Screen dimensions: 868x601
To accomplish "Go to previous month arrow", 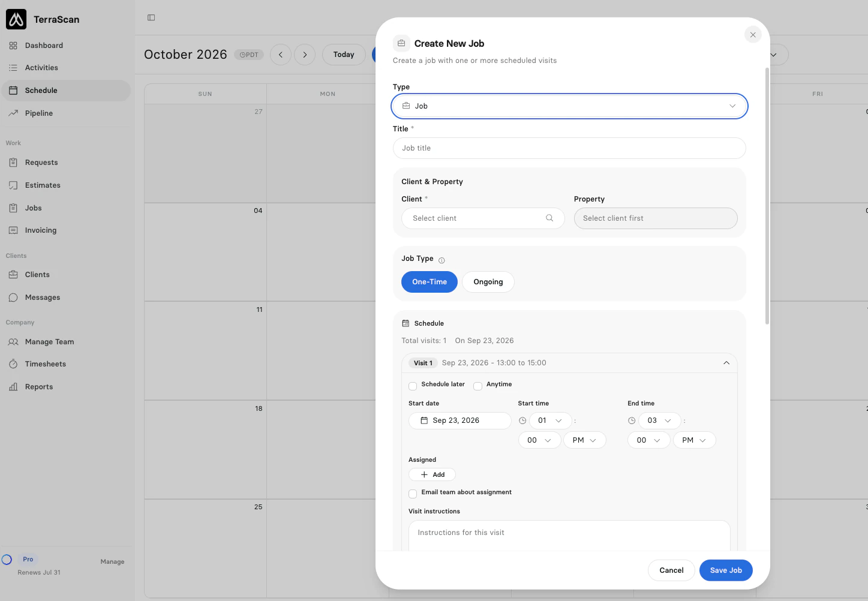I will pos(281,55).
